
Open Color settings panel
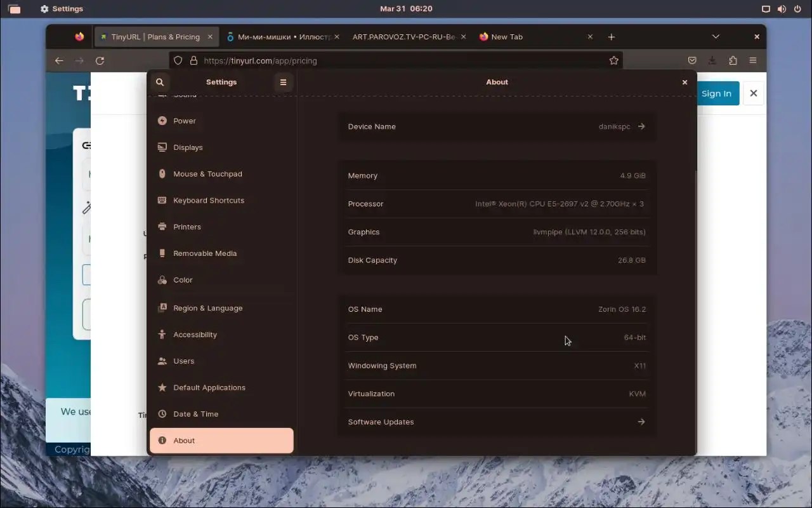[x=221, y=280]
